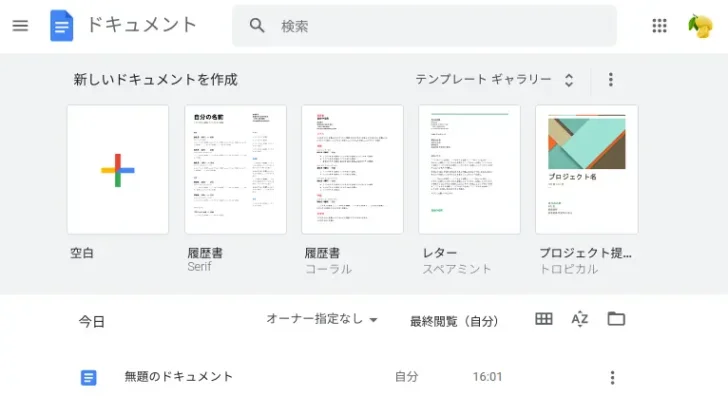This screenshot has height=415, width=728.
Task: Click the 無題のドキュメント file icon
Action: 88,377
